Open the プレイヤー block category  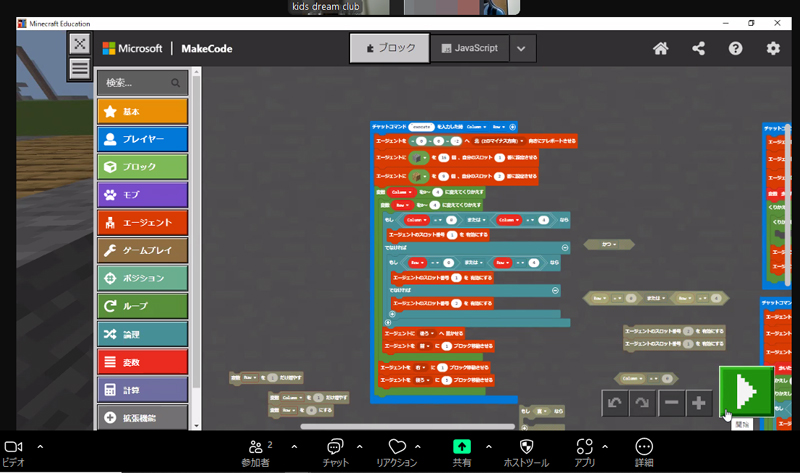pyautogui.click(x=143, y=139)
